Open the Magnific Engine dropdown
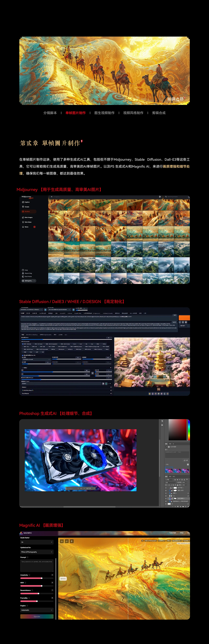Screen dimensions: 209x644 click(x=37, y=610)
